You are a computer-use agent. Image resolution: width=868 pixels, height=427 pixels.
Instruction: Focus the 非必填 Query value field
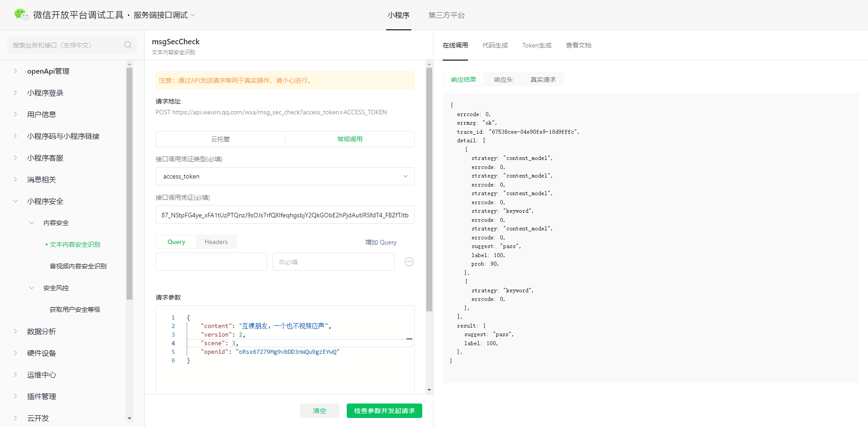point(334,262)
